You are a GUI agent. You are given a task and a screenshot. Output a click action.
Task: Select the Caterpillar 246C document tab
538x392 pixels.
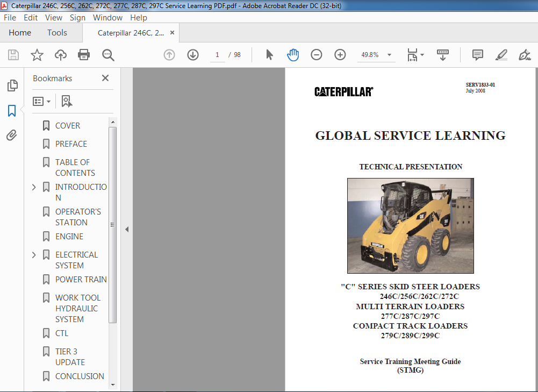(131, 33)
